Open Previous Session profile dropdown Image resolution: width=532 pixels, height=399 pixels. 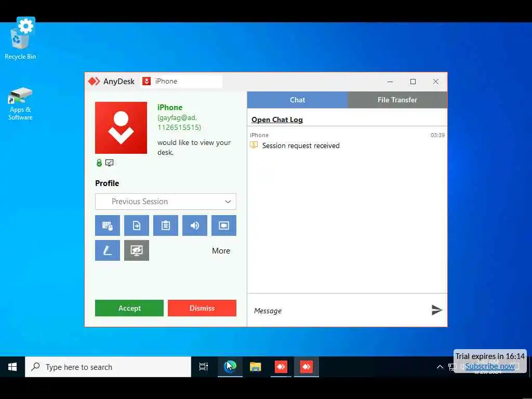click(166, 202)
